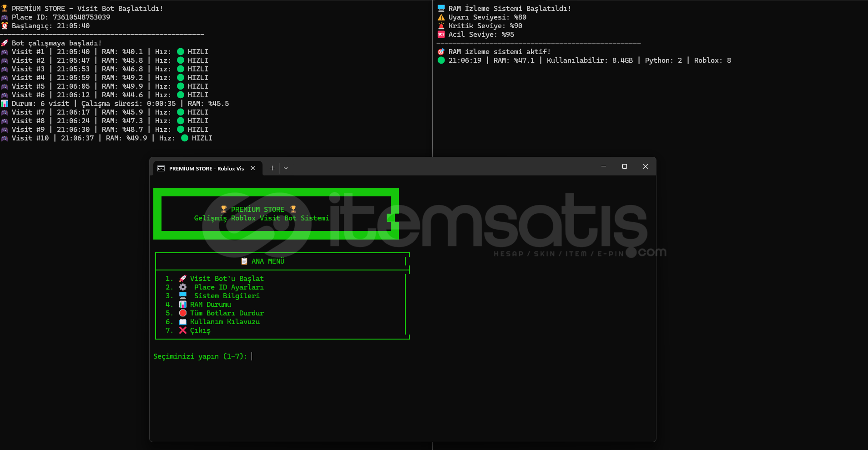Click the right trophy icon in PREMİUM STORE banner
The height and width of the screenshot is (450, 868).
click(293, 210)
